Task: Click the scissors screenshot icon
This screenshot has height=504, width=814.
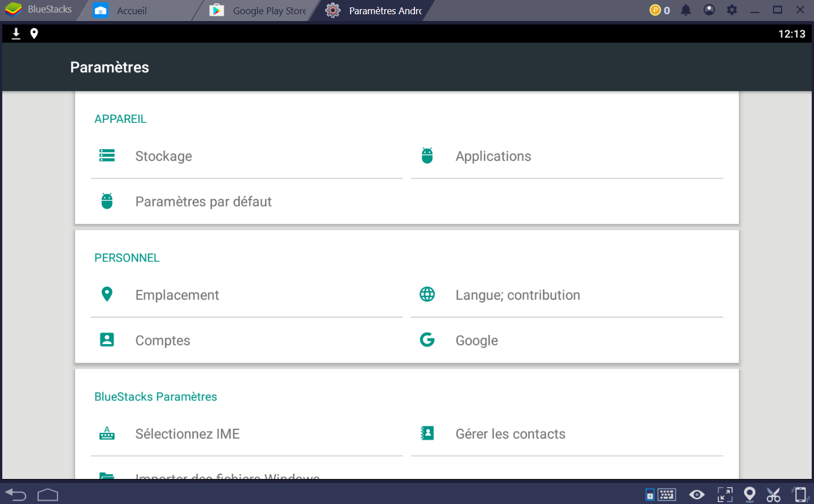Action: [x=774, y=494]
